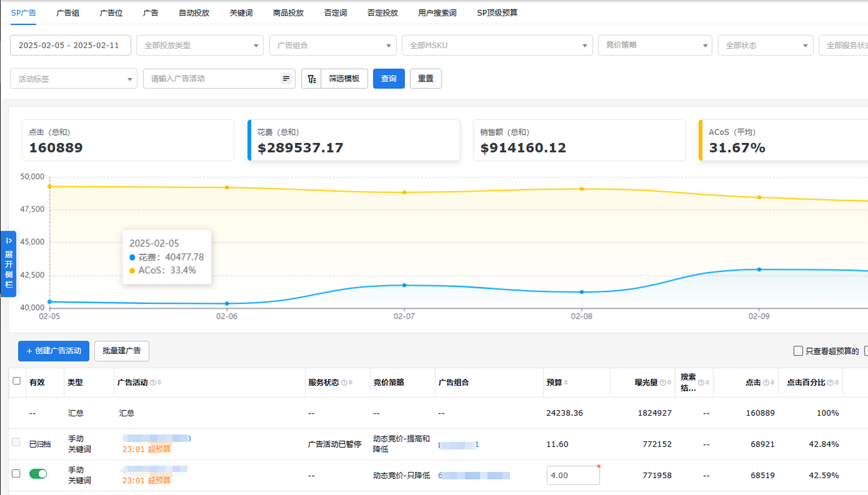Click the list icon in the 请输入广告活动 field
The width and height of the screenshot is (868, 495).
(286, 79)
